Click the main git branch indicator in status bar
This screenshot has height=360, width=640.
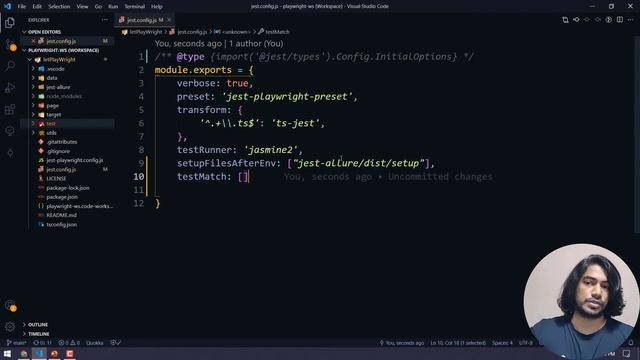click(x=17, y=343)
